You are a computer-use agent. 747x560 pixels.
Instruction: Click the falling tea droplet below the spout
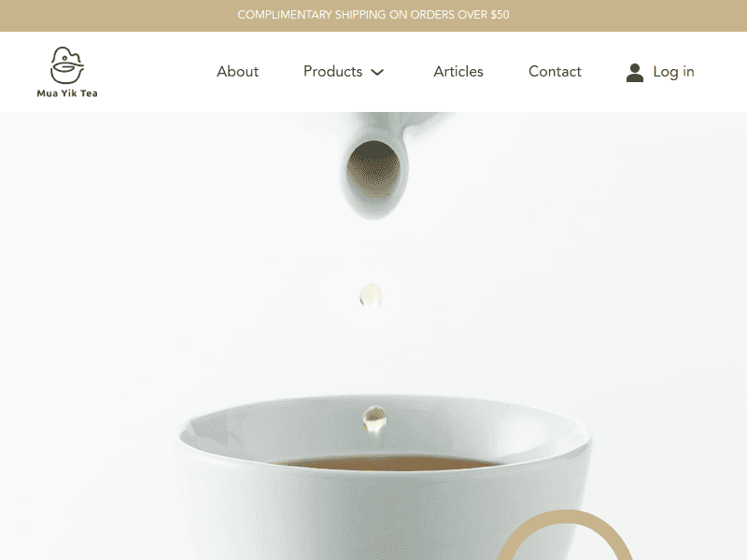click(x=371, y=295)
